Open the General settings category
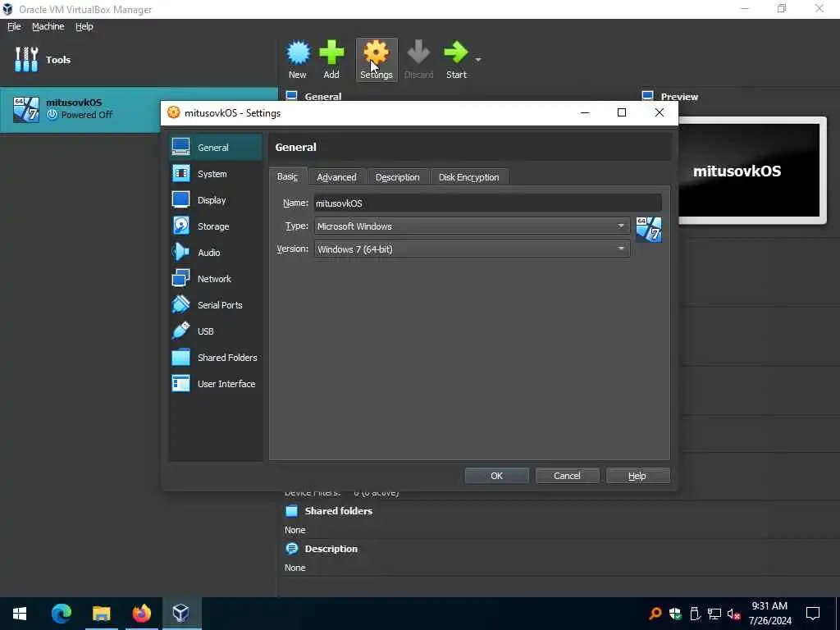Image resolution: width=840 pixels, height=630 pixels. click(x=216, y=148)
